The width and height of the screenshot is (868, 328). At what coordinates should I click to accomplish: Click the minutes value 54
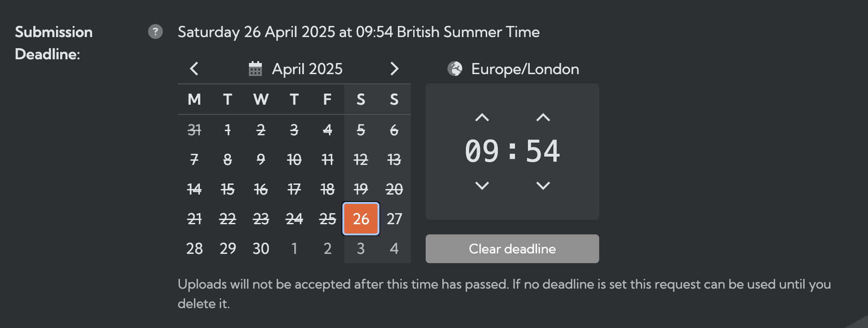coord(543,151)
